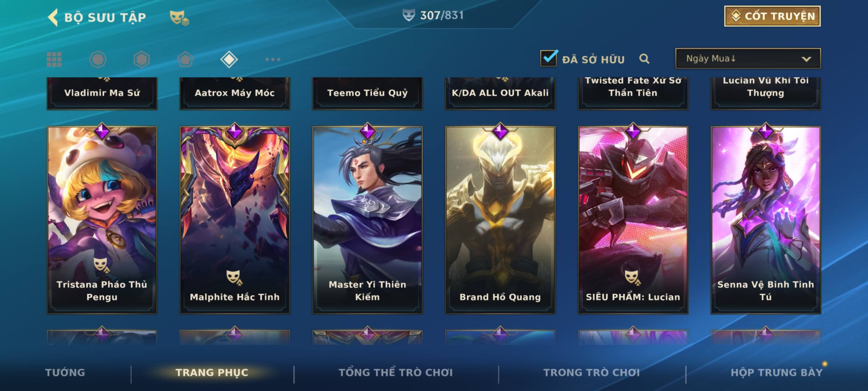The width and height of the screenshot is (868, 391).
Task: Open the Brand Hồ Quang skin card
Action: (x=500, y=220)
